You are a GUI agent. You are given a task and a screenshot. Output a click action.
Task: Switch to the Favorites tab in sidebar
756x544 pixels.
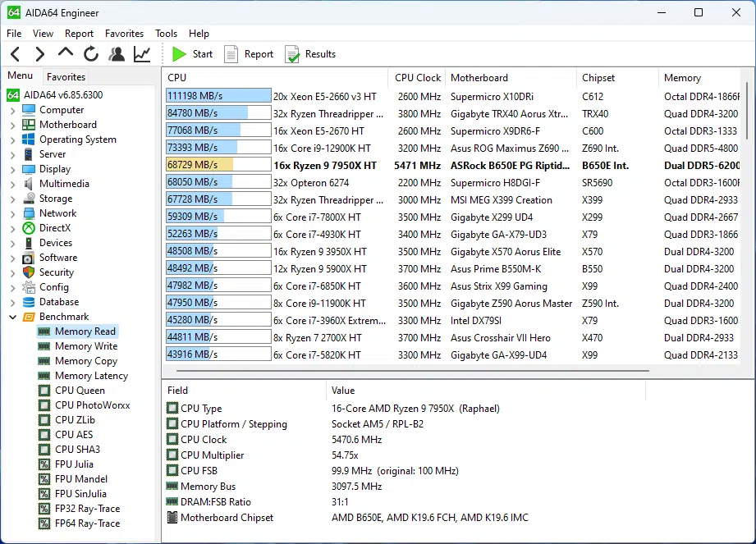click(66, 76)
